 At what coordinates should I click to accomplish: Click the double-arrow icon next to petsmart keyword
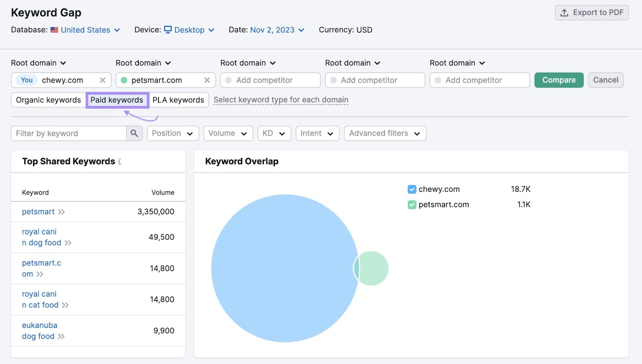point(61,212)
